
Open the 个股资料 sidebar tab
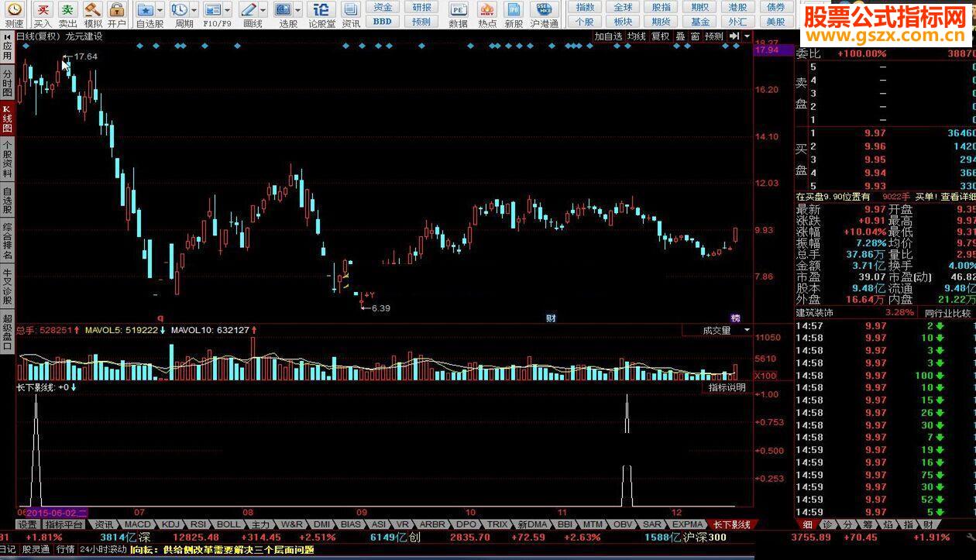coord(7,159)
